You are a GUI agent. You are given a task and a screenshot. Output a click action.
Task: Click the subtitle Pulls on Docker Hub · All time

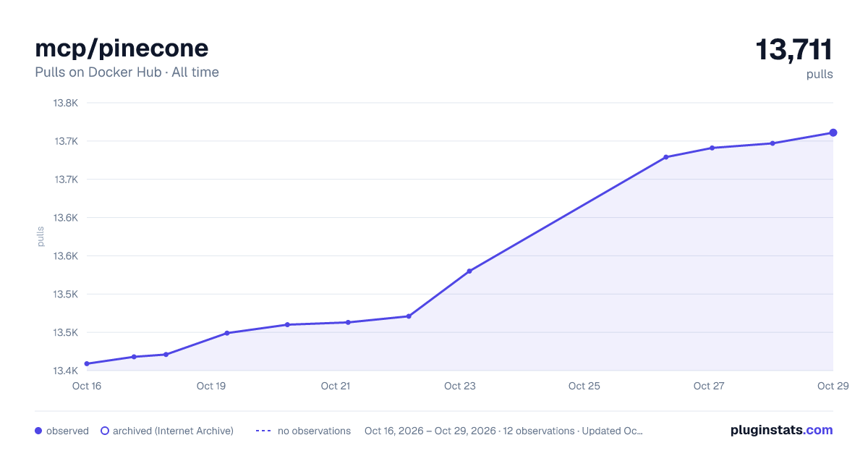pos(127,72)
